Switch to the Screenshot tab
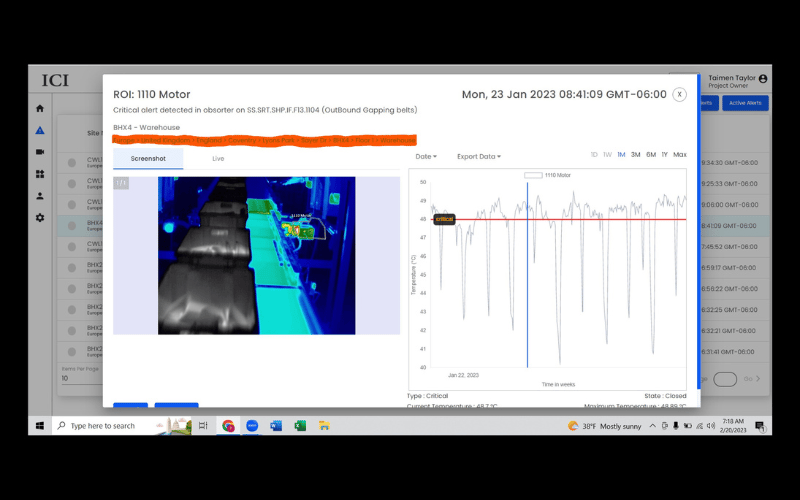 [148, 159]
